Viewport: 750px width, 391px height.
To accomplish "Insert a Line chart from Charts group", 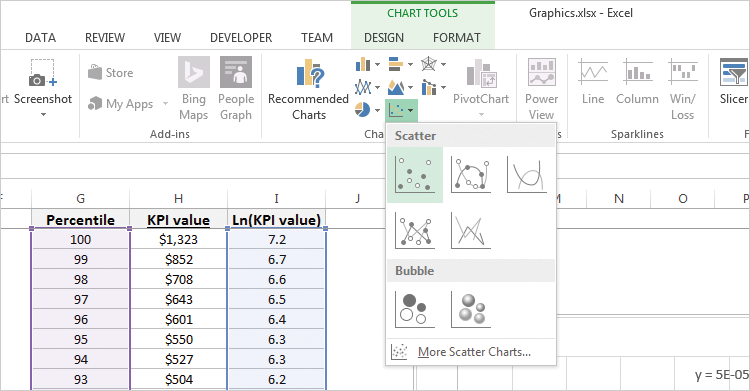I will point(363,87).
